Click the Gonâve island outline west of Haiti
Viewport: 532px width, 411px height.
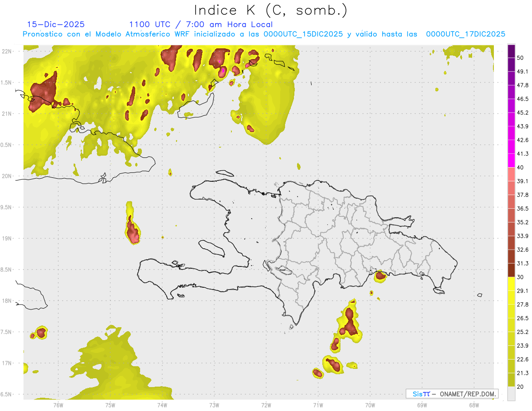tap(211, 248)
